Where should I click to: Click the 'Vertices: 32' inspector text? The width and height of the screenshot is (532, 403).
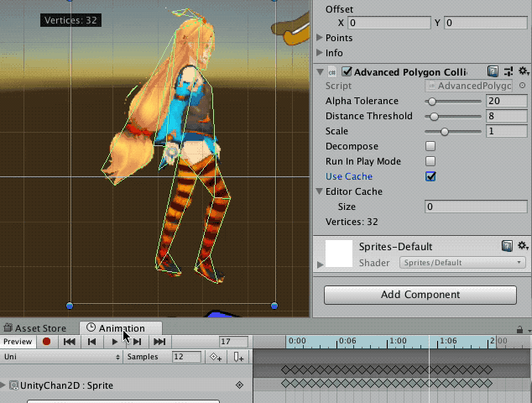tap(352, 222)
